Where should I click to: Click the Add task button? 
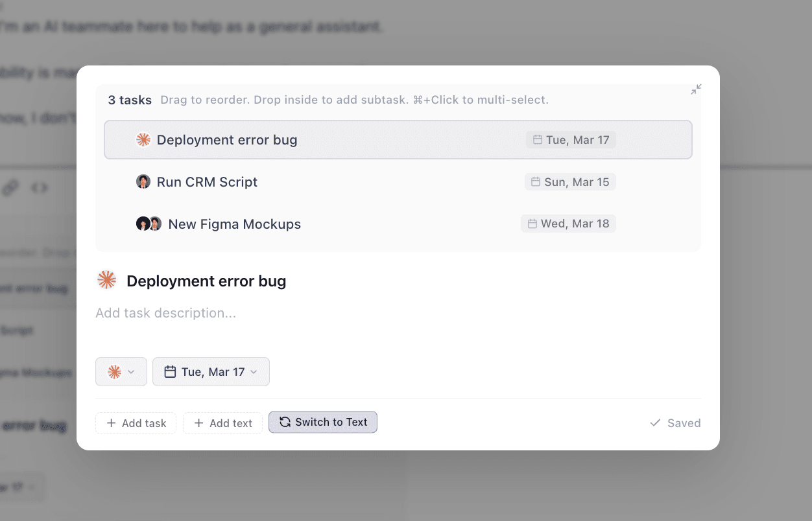[x=136, y=423]
